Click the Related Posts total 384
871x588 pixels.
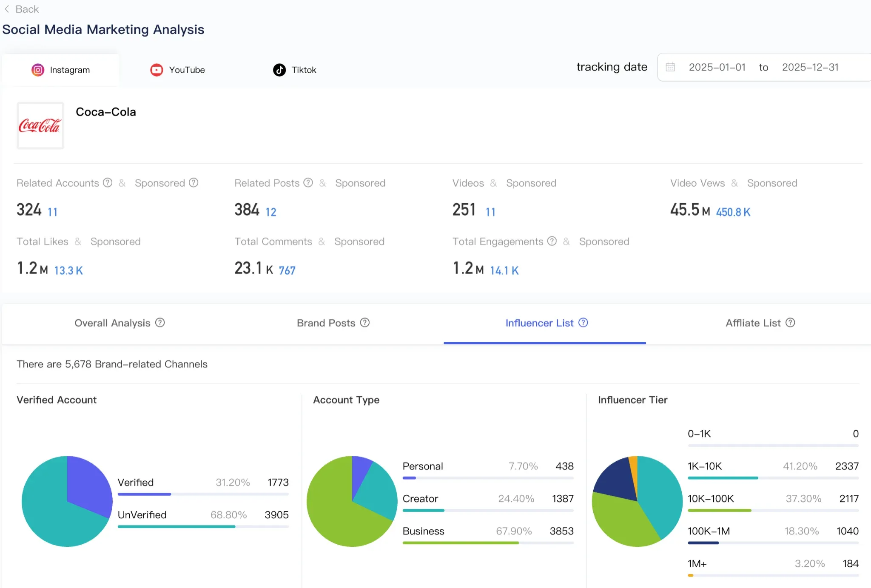pos(247,210)
